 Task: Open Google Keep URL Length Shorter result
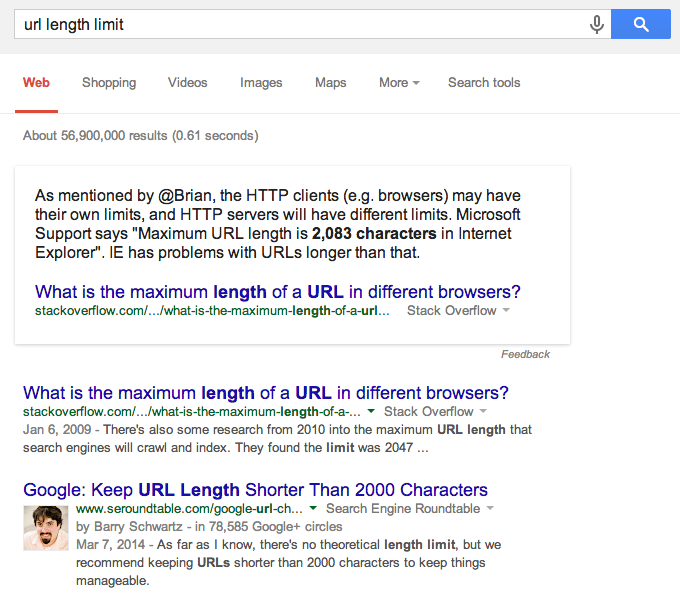click(255, 490)
